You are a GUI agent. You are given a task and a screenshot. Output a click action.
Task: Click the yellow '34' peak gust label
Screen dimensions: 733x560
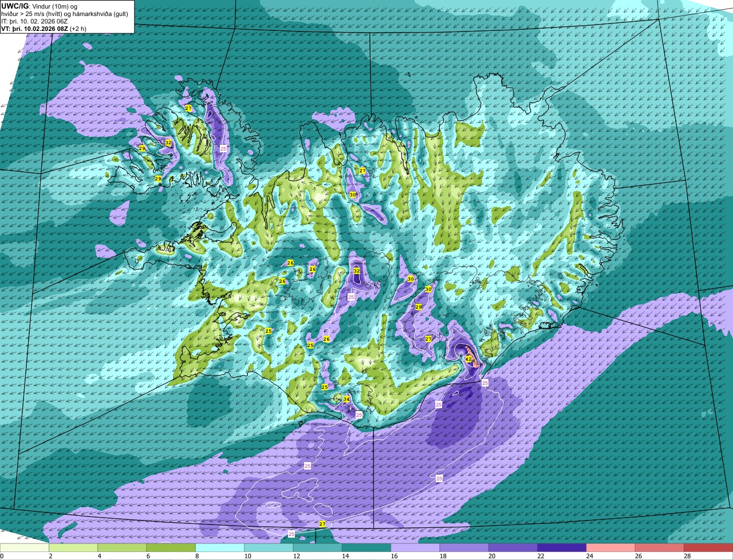346,399
